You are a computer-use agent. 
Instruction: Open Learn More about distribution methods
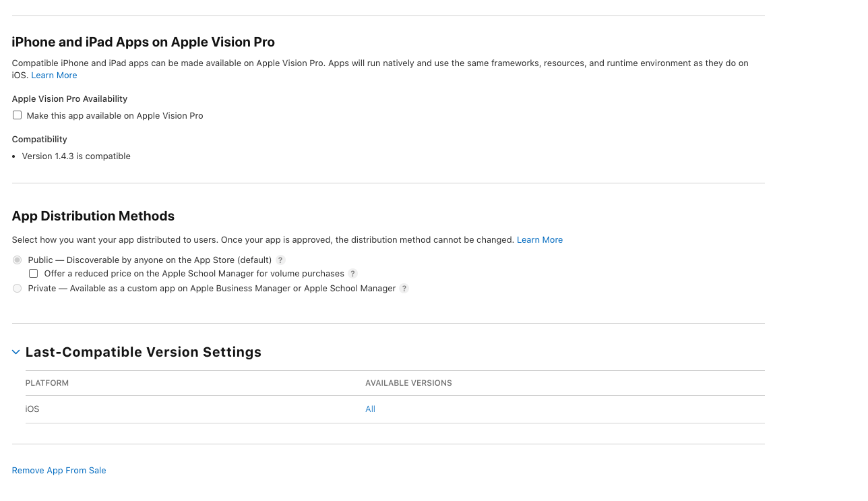click(539, 240)
